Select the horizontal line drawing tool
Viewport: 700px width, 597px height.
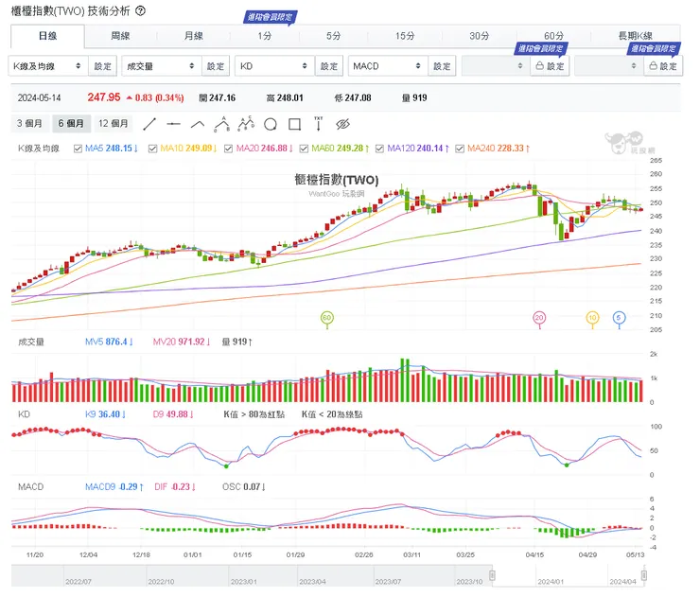click(173, 124)
